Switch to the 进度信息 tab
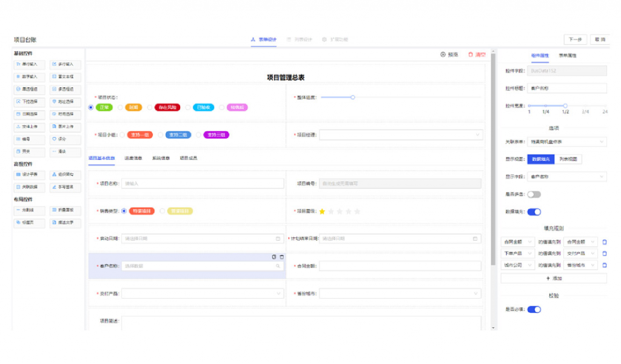This screenshot has width=621, height=364. point(133,159)
